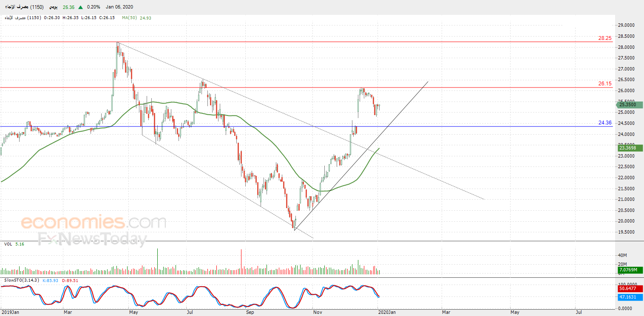Click the FxNewsToday watermark logo

pos(92,239)
